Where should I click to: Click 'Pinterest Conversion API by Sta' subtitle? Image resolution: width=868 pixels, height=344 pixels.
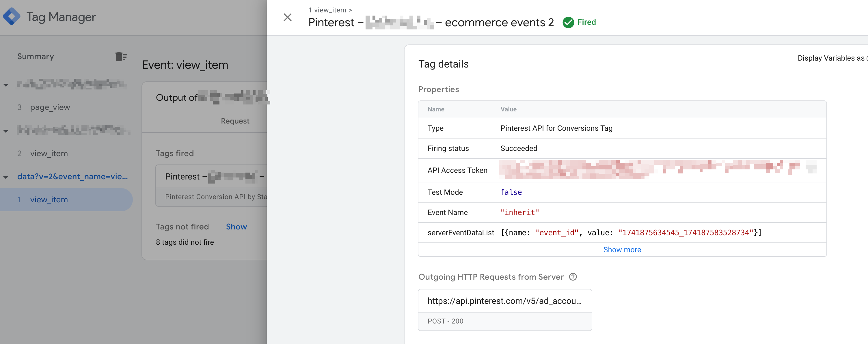(x=216, y=197)
